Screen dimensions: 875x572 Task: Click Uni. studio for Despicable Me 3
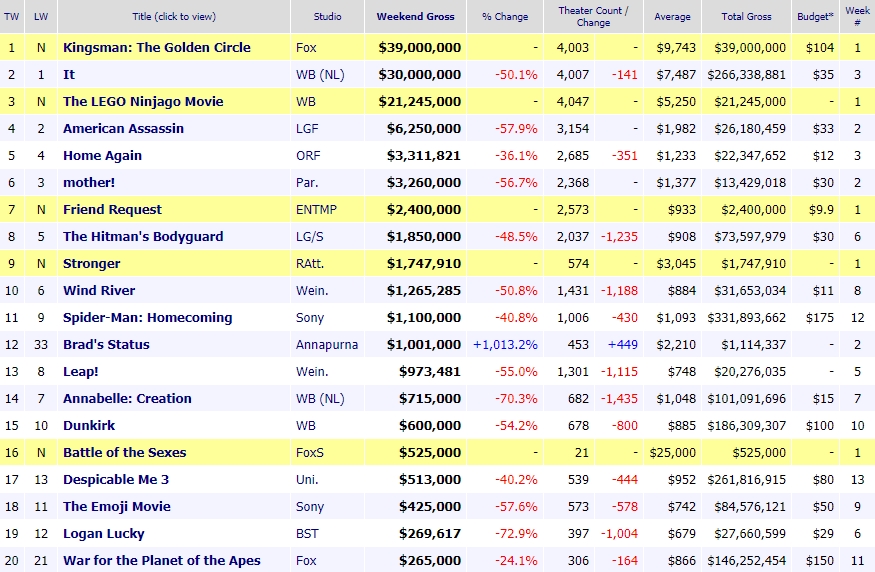[307, 479]
